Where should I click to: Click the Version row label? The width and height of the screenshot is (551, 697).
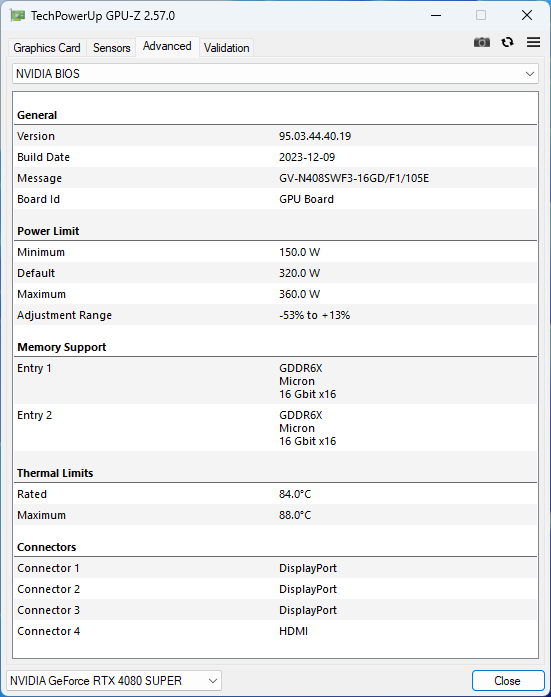point(36,136)
